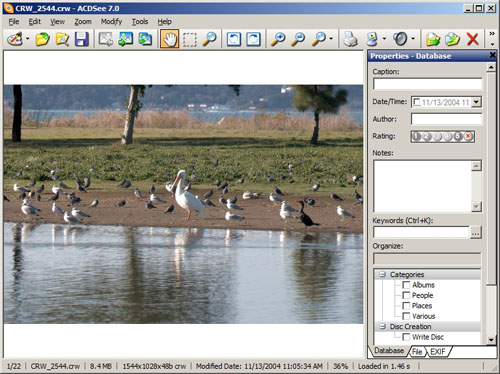
Task: Click the zoom in magnifier icon
Action: pyautogui.click(x=278, y=39)
